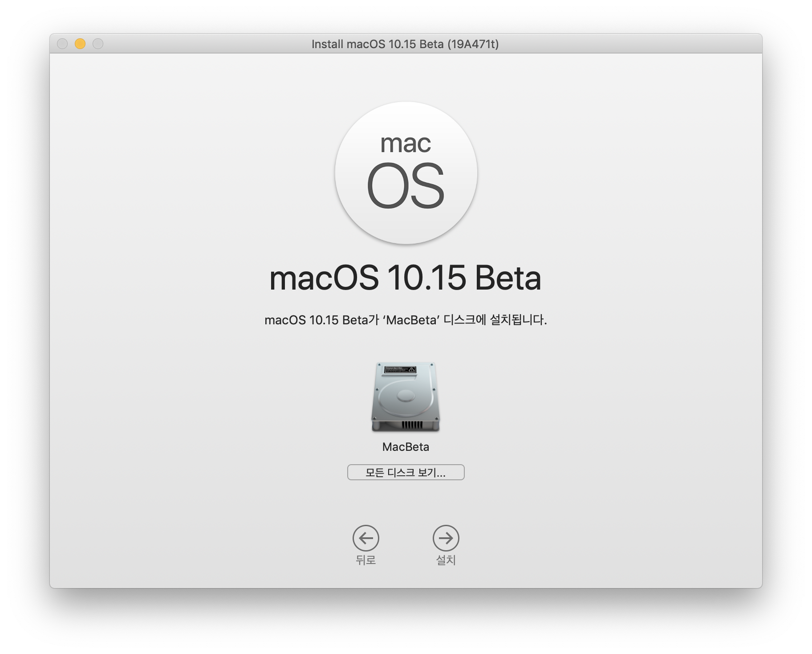Select the MacBeta hard drive icon
Viewport: 812px width, 654px height.
[406, 397]
